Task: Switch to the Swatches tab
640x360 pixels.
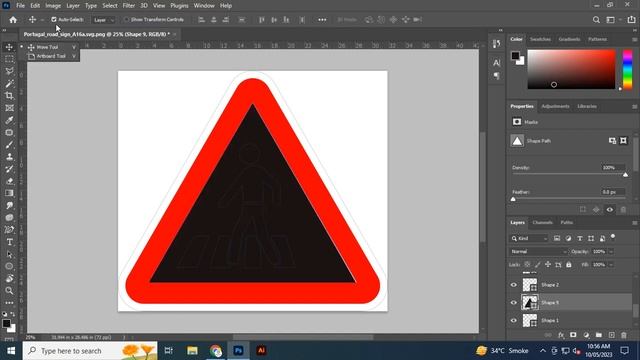Action: (x=540, y=39)
